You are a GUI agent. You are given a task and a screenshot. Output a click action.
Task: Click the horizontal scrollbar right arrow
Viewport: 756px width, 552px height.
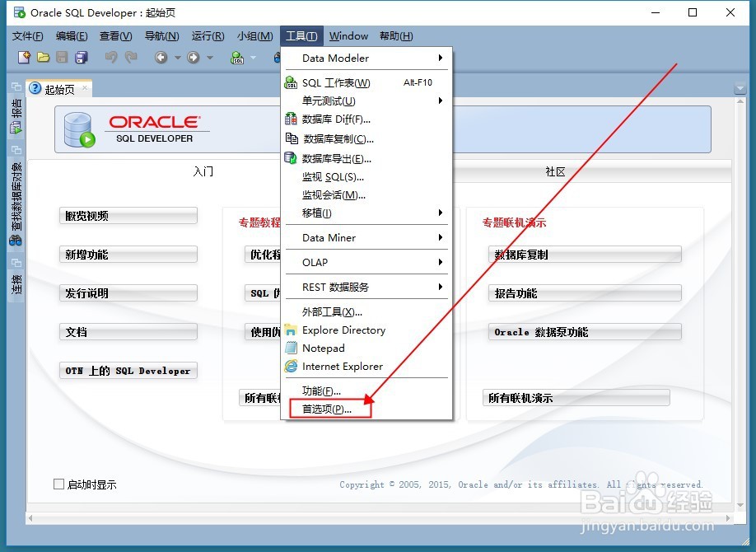[728, 517]
